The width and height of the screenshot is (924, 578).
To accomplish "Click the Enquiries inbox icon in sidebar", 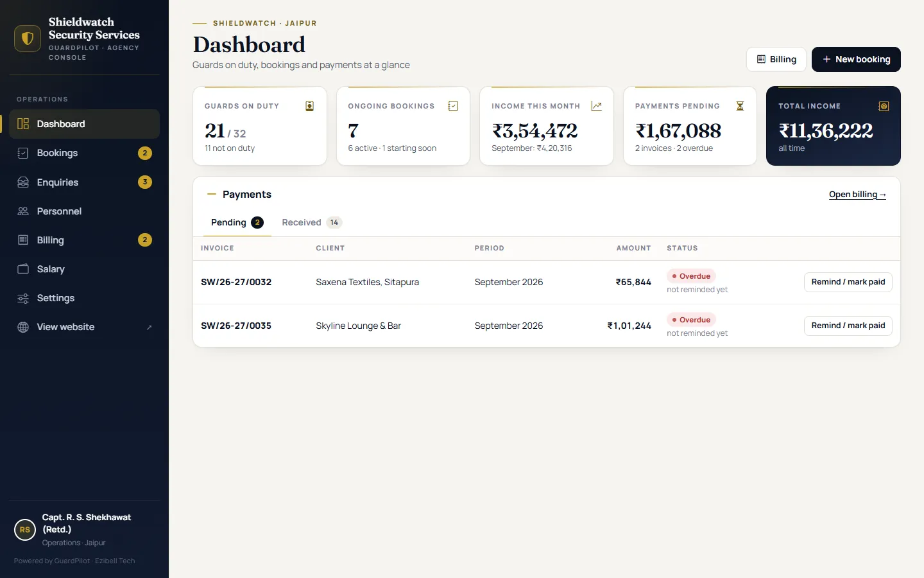I will point(23,182).
